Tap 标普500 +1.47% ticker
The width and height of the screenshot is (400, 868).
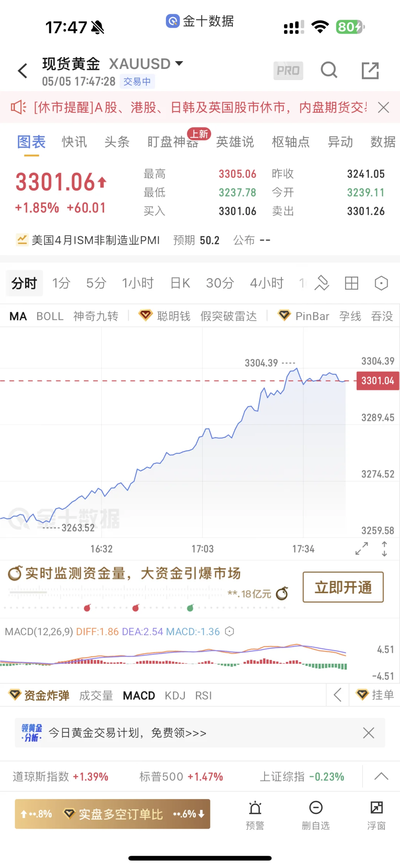(181, 776)
